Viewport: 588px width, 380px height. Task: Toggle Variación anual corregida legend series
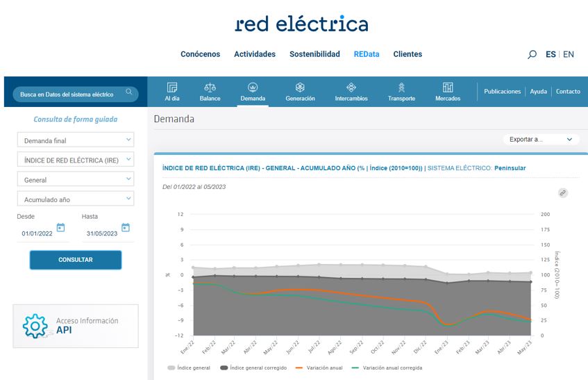tap(387, 368)
